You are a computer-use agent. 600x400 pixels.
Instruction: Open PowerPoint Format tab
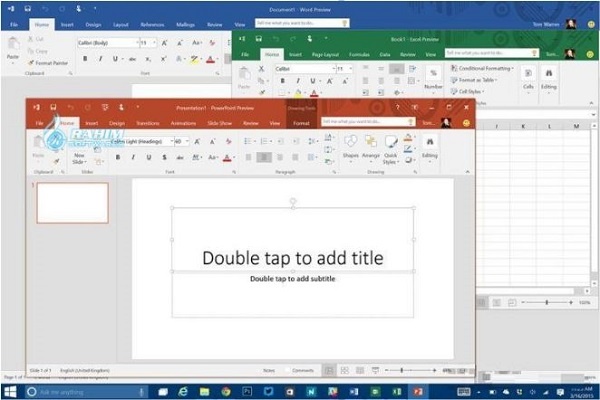[x=301, y=123]
